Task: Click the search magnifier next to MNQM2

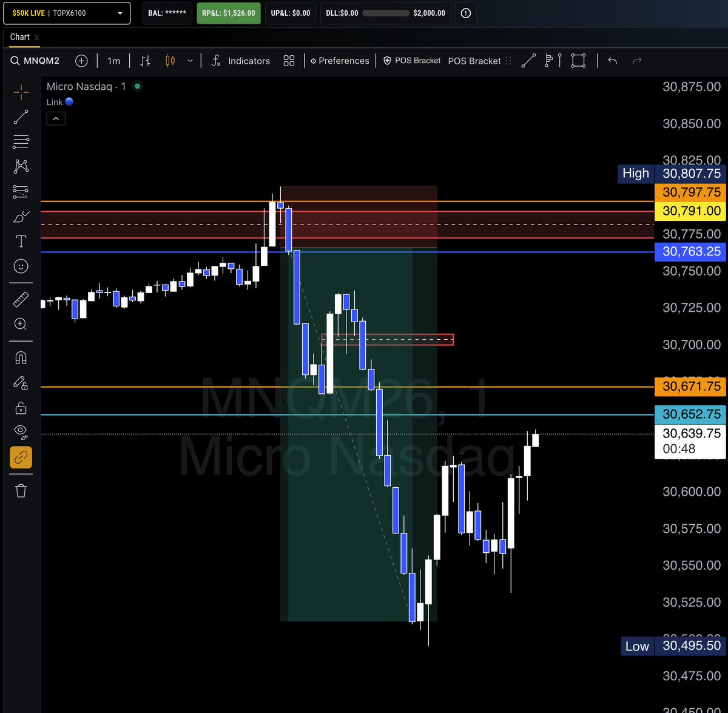Action: (15, 61)
